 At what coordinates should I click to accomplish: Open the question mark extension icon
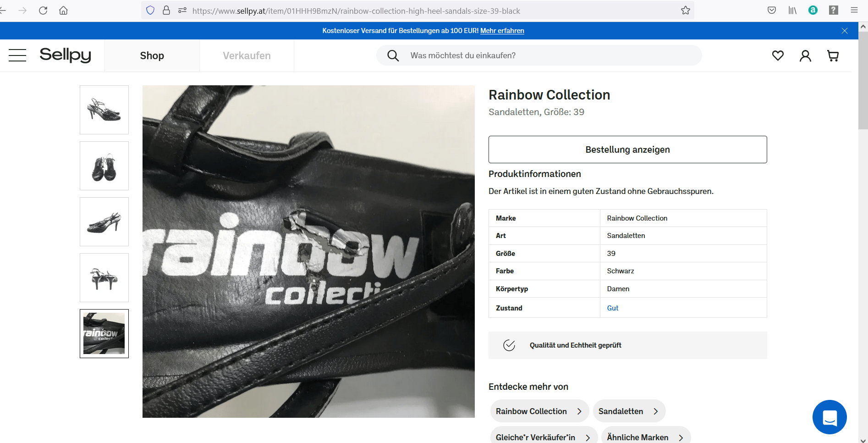tap(834, 11)
